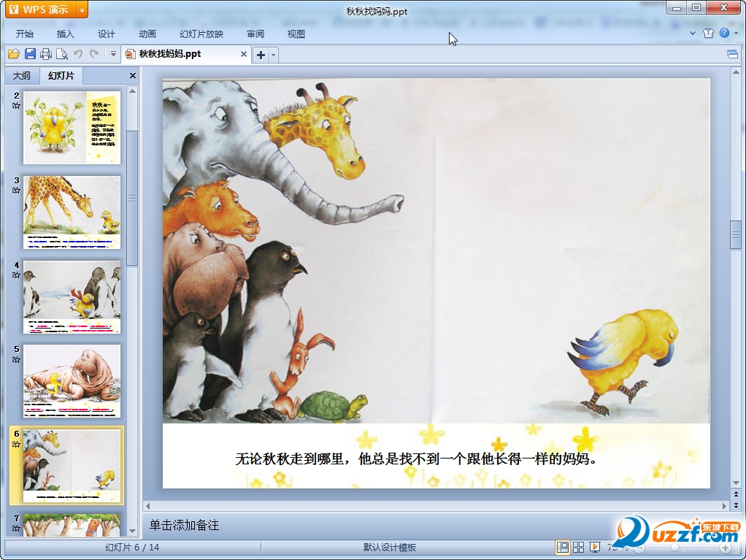
Task: Select slide 5 thumbnail with walrus
Action: [x=72, y=381]
